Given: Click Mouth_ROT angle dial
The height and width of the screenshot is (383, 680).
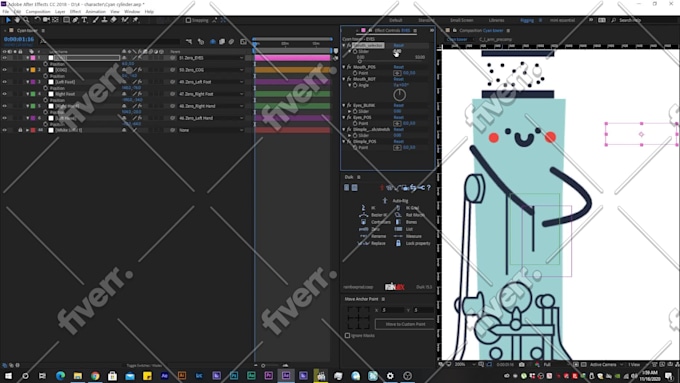Looking at the screenshot, I should point(399,95).
